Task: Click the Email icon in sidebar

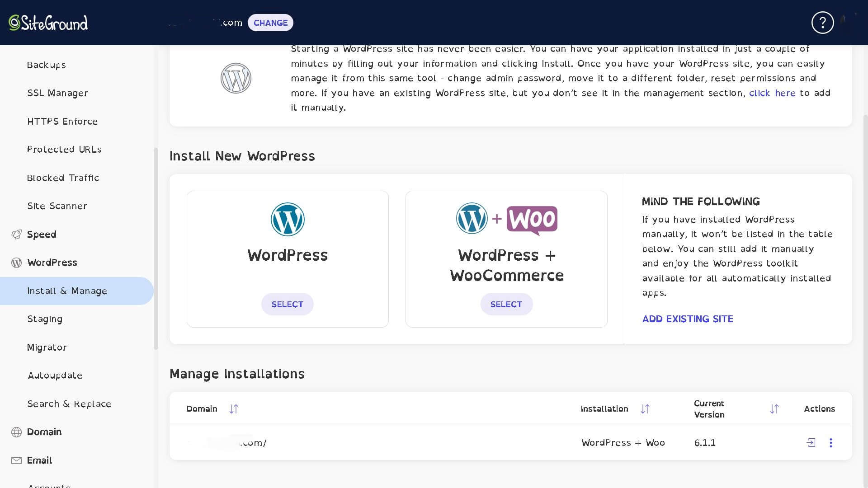Action: coord(15,460)
